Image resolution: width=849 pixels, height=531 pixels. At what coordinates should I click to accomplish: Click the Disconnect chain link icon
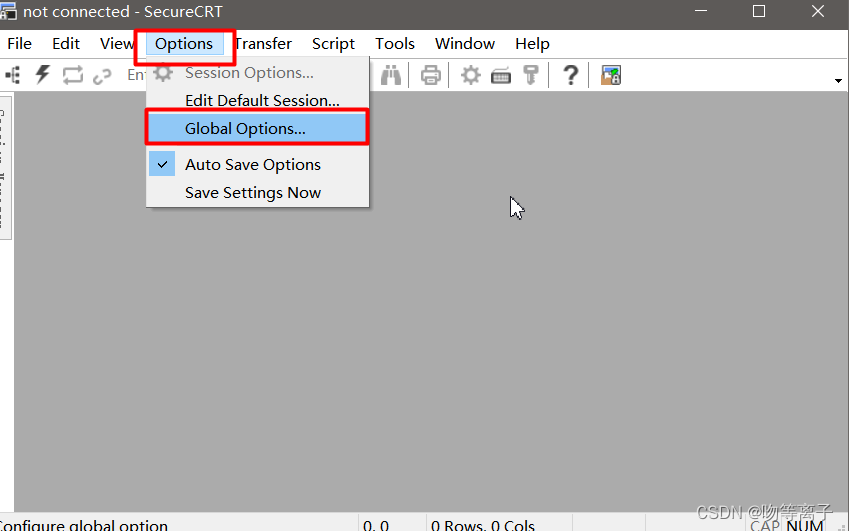(102, 76)
